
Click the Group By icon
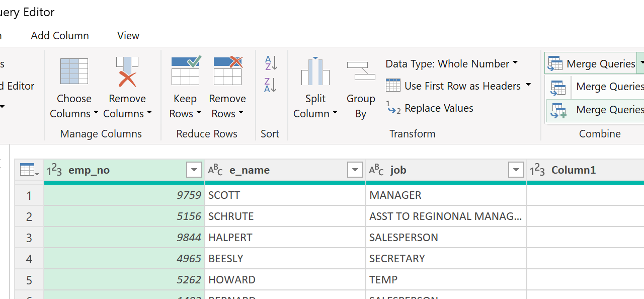click(x=361, y=71)
